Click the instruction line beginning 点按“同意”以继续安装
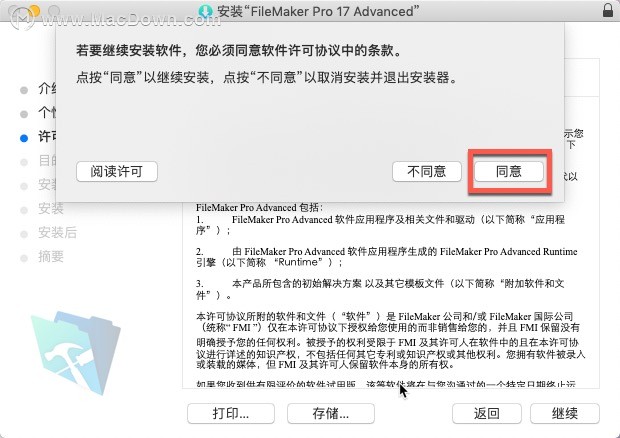The height and width of the screenshot is (438, 620). tap(267, 77)
